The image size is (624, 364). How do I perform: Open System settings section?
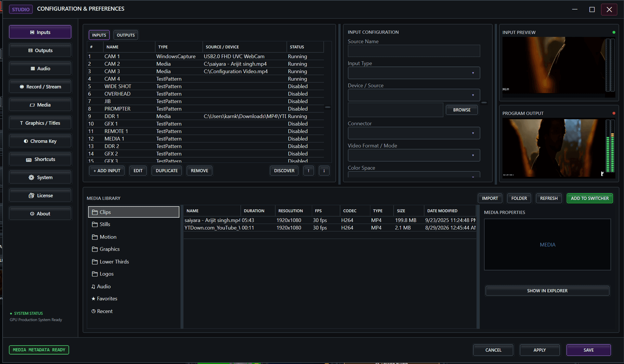(40, 177)
